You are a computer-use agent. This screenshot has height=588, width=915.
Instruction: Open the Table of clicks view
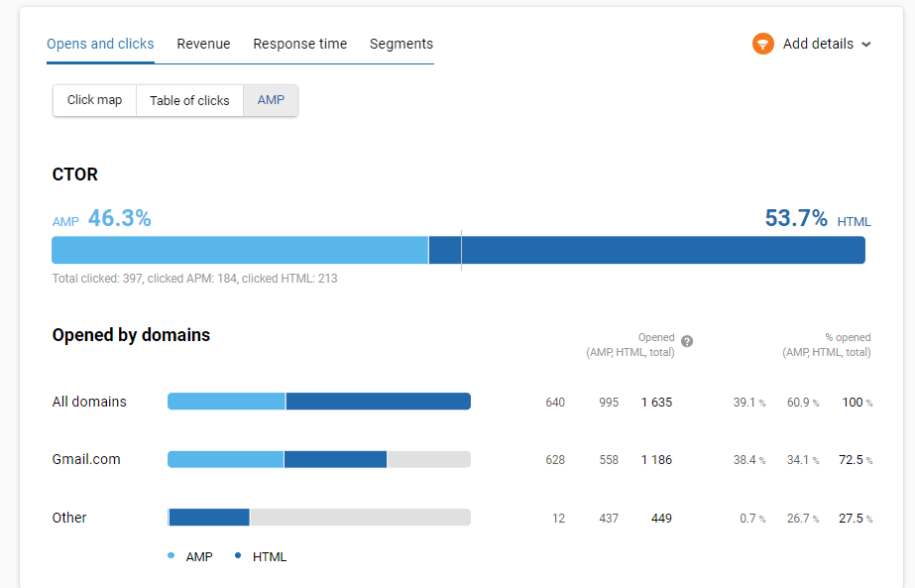pos(188,100)
